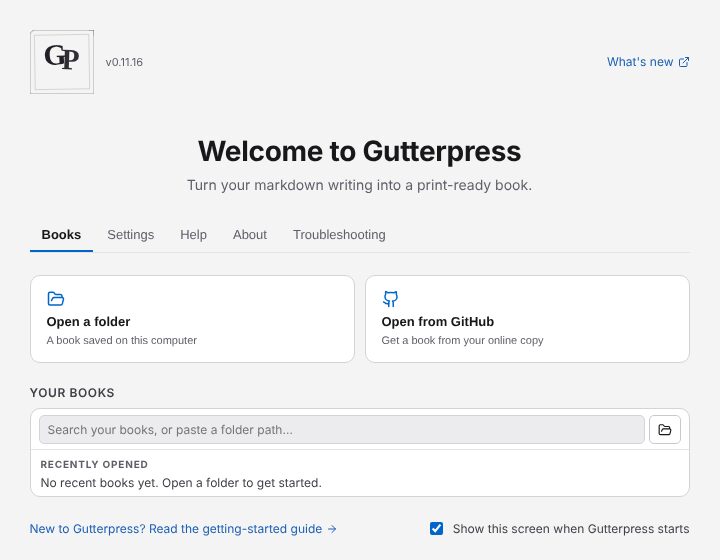
Task: Click the Open a folder card
Action: [192, 319]
